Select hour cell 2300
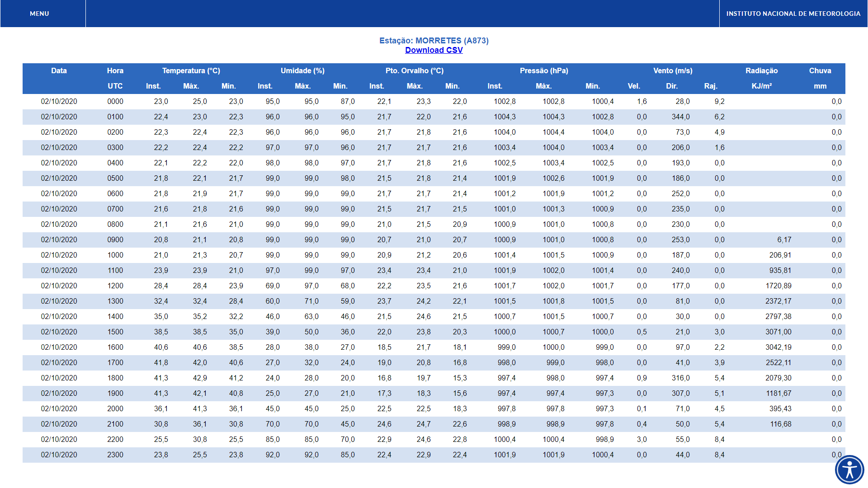 (115, 455)
